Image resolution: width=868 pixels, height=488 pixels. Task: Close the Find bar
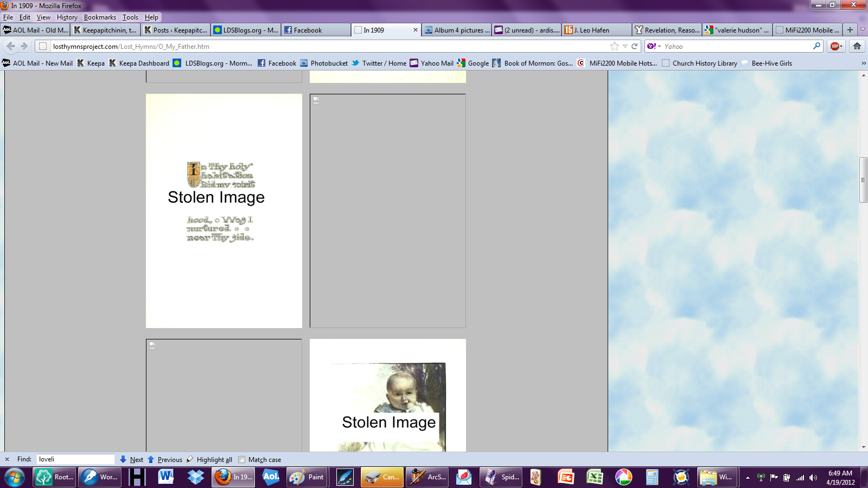pos(7,459)
